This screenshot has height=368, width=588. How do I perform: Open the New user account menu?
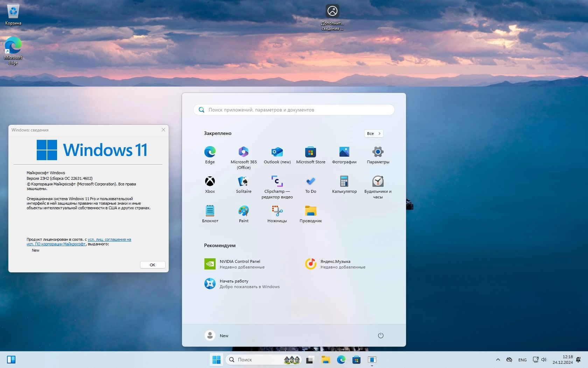click(217, 335)
